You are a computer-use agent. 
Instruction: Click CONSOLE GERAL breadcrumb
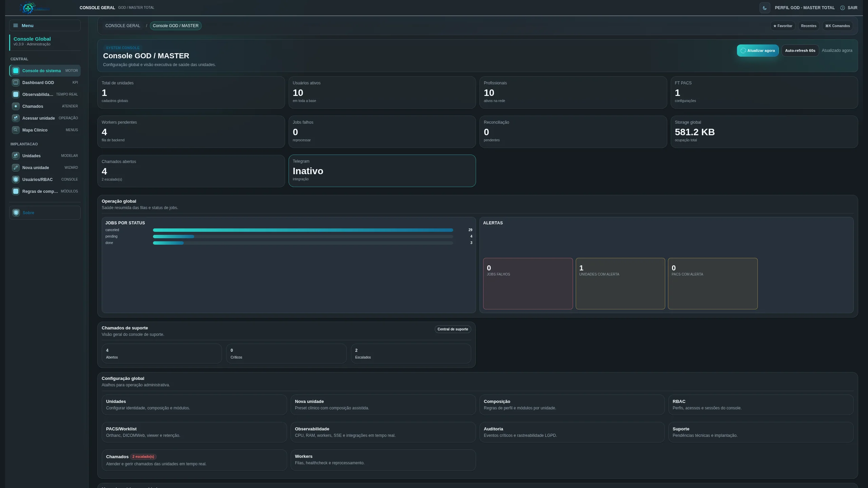(x=123, y=26)
